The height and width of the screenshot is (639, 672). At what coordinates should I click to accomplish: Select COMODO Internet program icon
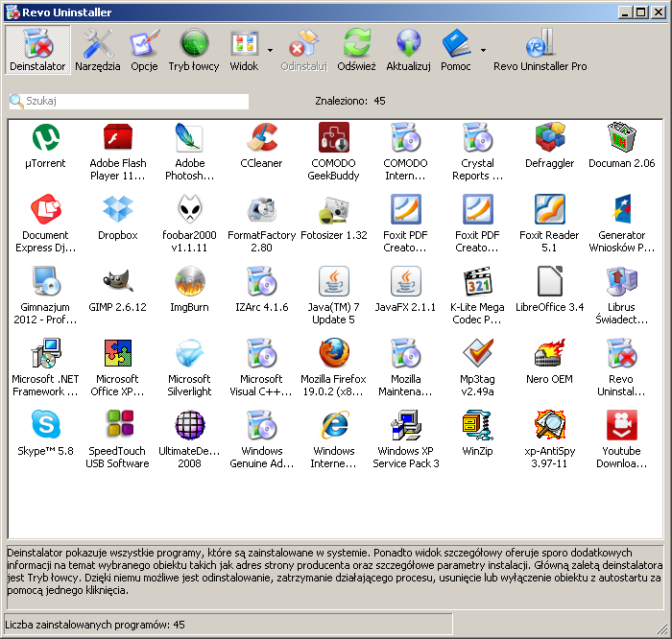406,138
